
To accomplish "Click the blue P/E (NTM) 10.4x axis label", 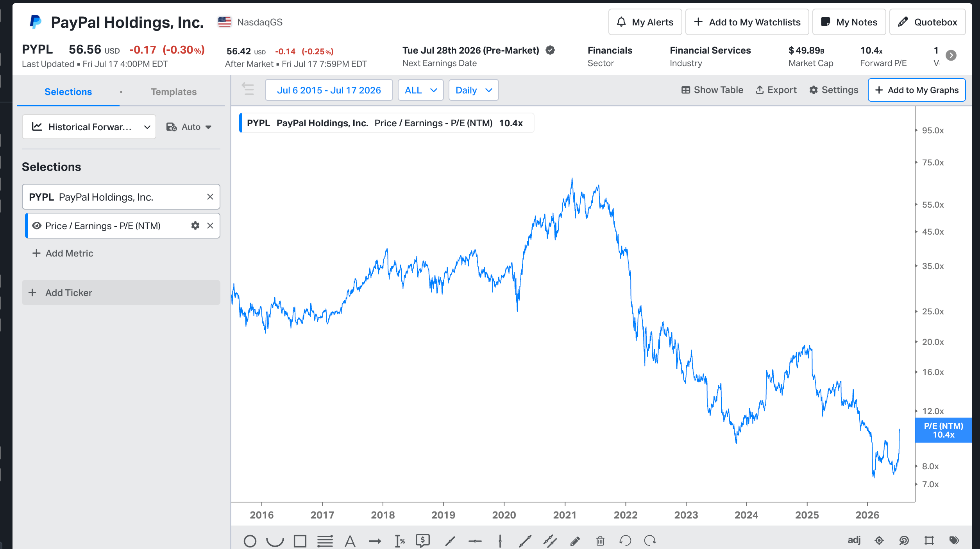I will [x=943, y=430].
